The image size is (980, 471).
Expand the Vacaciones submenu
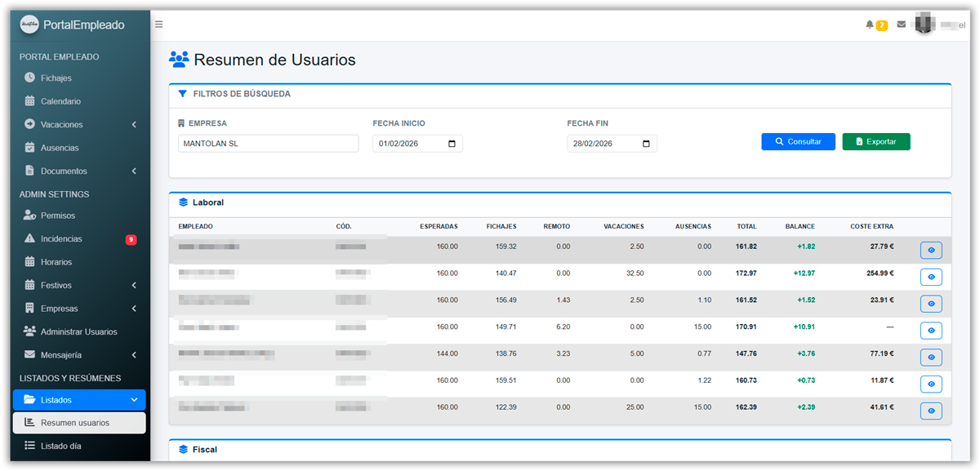pos(133,125)
